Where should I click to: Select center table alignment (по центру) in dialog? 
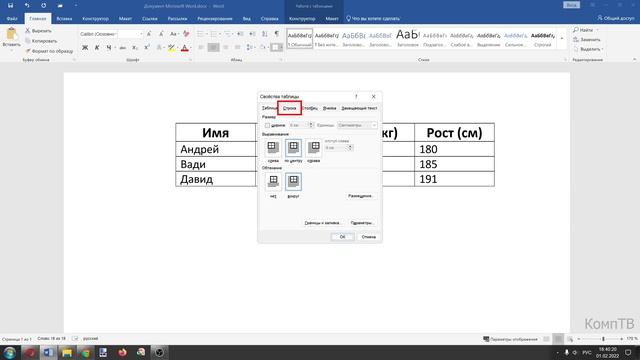(x=293, y=148)
